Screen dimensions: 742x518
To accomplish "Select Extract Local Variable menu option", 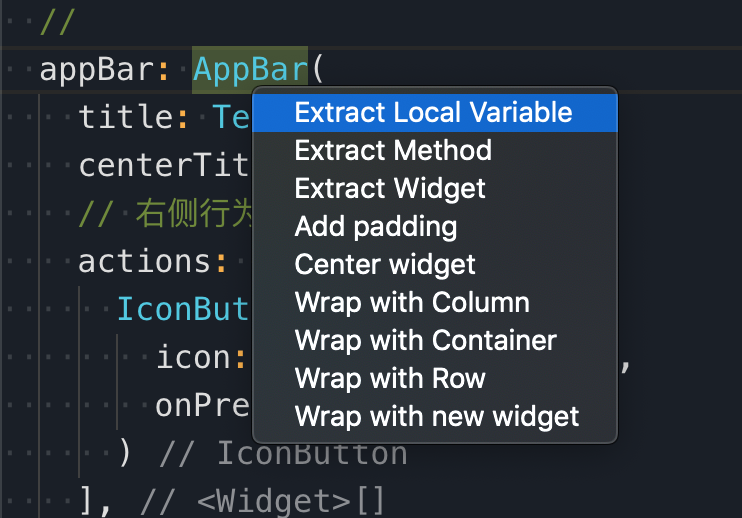I will 435,113.
